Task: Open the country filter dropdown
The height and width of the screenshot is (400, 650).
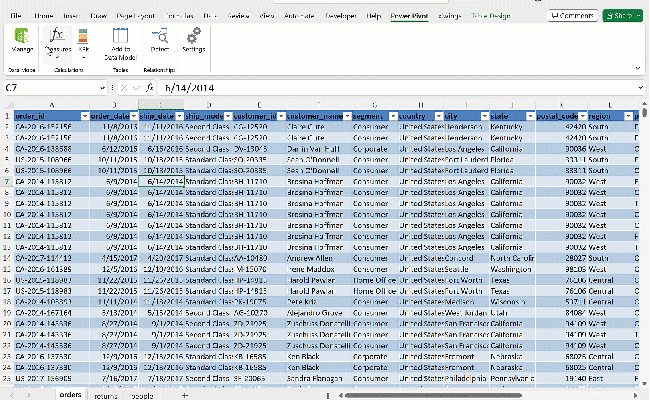Action: [439, 116]
